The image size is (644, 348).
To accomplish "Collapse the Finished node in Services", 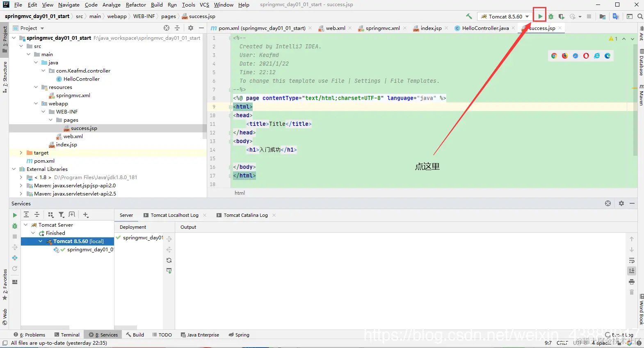I will (x=33, y=233).
